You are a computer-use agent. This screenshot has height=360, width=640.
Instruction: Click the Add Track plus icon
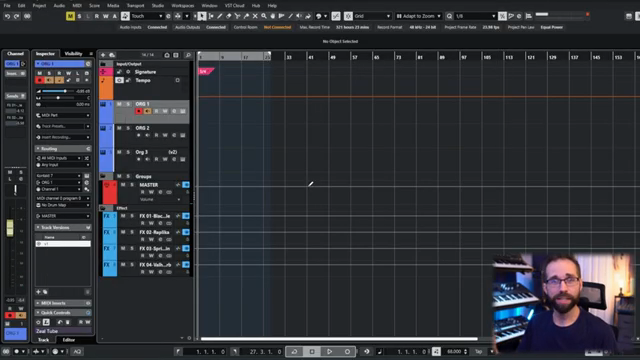103,55
